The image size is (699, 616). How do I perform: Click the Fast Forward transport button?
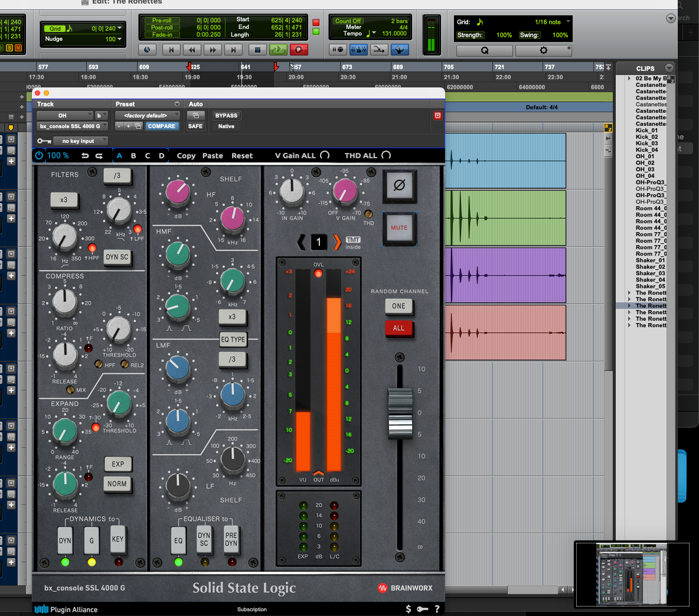pyautogui.click(x=213, y=50)
